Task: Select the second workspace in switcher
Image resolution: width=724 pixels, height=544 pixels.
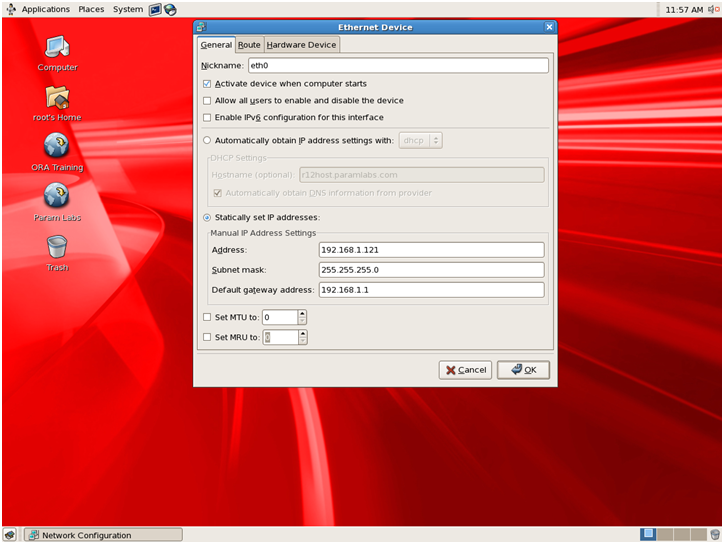Action: pyautogui.click(x=664, y=534)
